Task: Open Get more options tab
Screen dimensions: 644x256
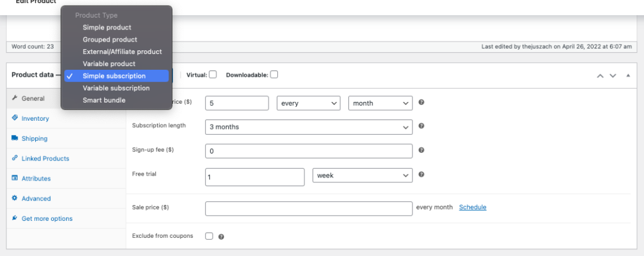Action: click(47, 218)
